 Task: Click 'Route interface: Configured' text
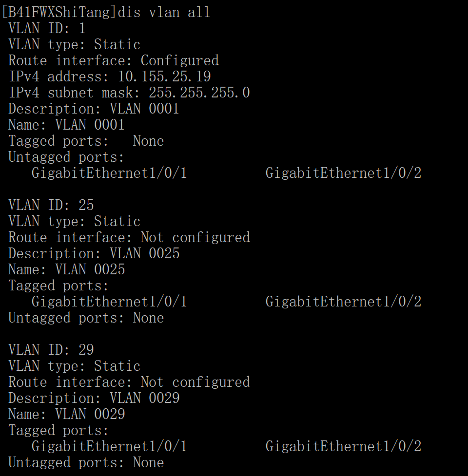[x=113, y=60]
